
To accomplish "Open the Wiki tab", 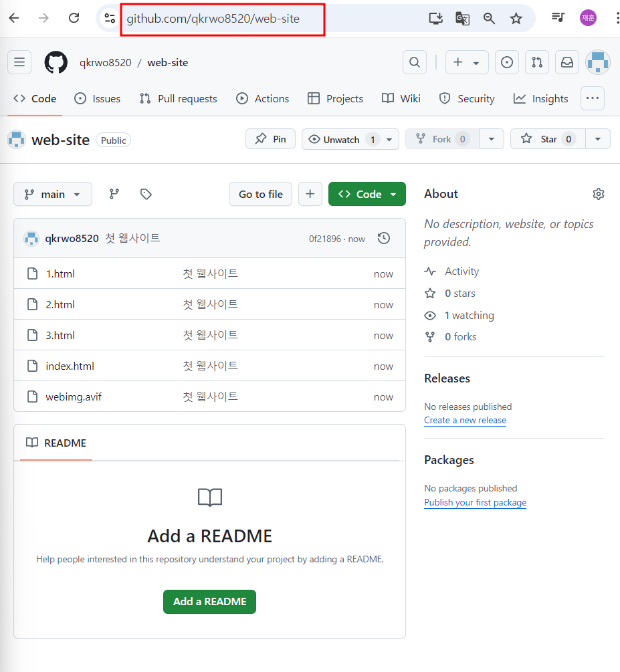I will click(x=401, y=98).
